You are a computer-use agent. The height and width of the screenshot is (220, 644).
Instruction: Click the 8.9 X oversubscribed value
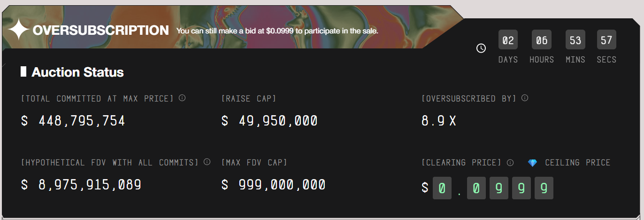(439, 121)
